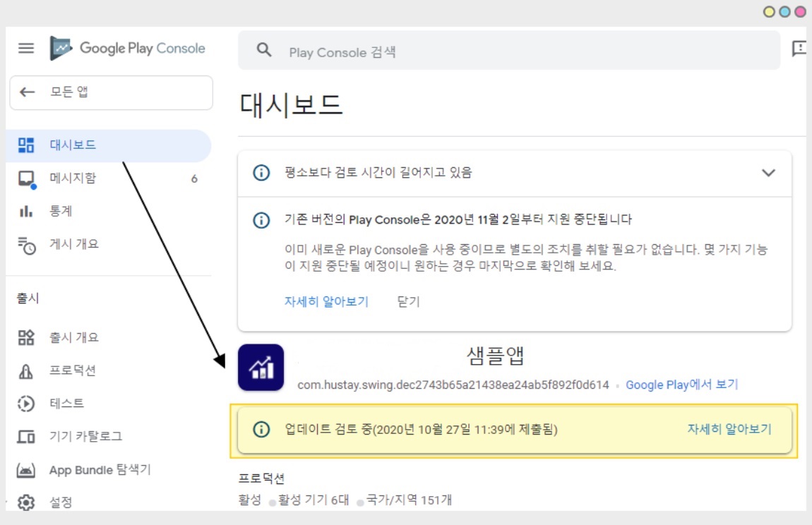Click the 출시 section label

click(28, 298)
